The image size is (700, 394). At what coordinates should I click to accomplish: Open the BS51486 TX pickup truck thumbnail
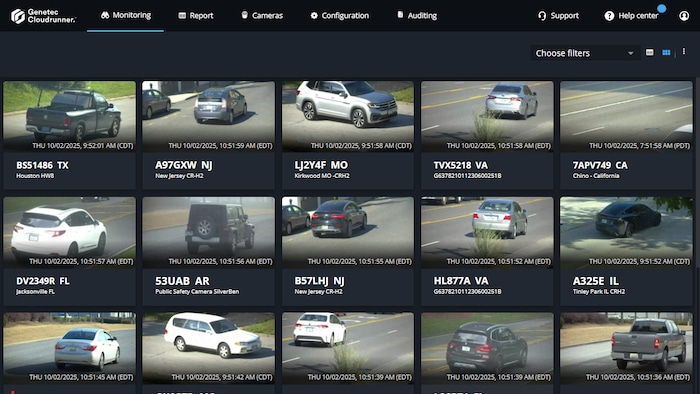(70, 116)
